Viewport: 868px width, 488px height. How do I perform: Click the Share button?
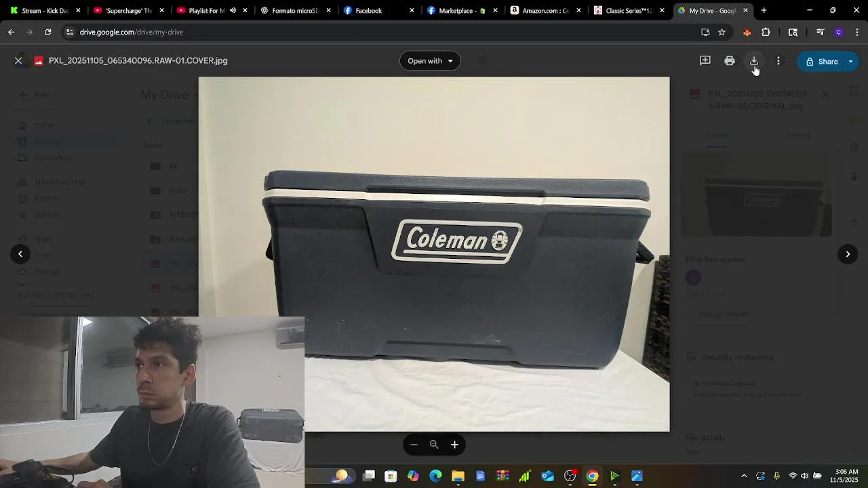(x=821, y=61)
